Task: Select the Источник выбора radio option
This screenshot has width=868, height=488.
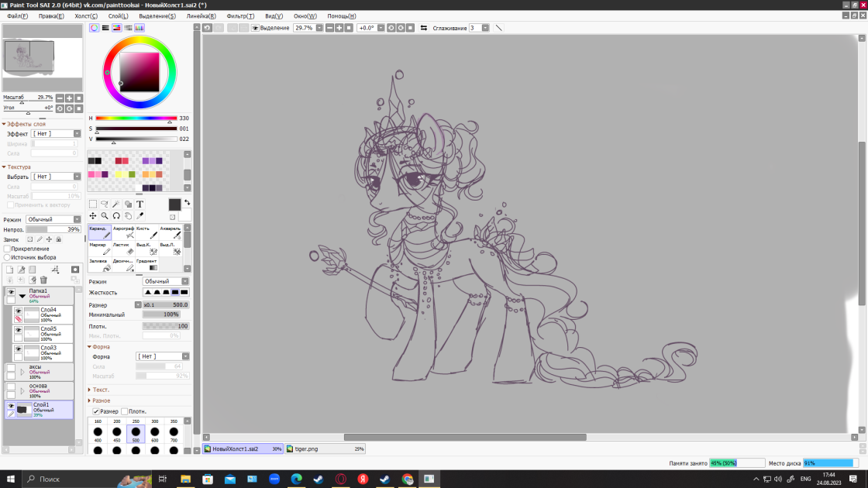Action: pyautogui.click(x=7, y=257)
